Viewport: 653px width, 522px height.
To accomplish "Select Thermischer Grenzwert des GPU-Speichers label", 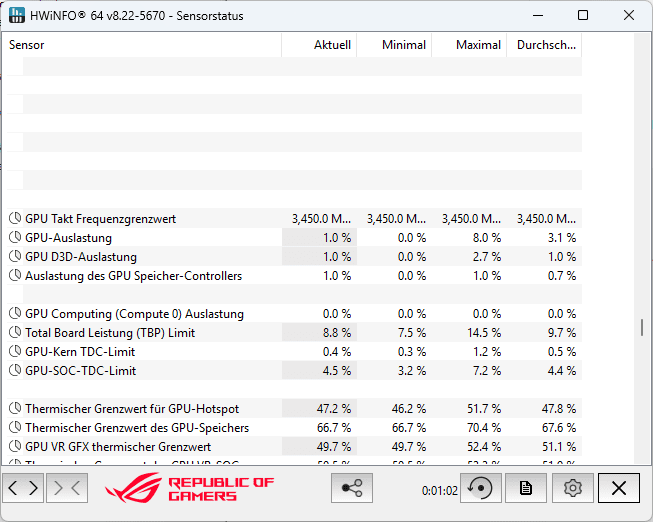I will coord(137,428).
